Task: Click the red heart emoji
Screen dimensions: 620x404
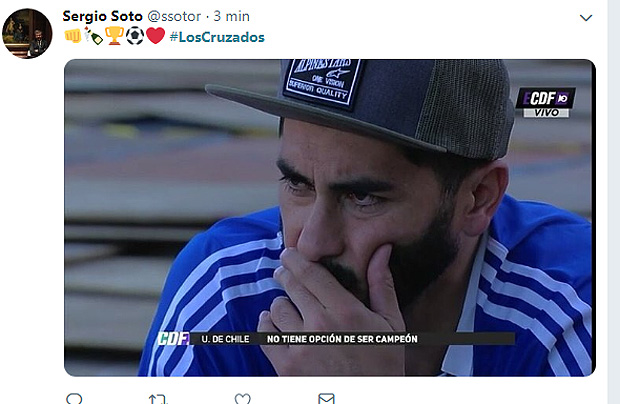Action: (x=155, y=36)
